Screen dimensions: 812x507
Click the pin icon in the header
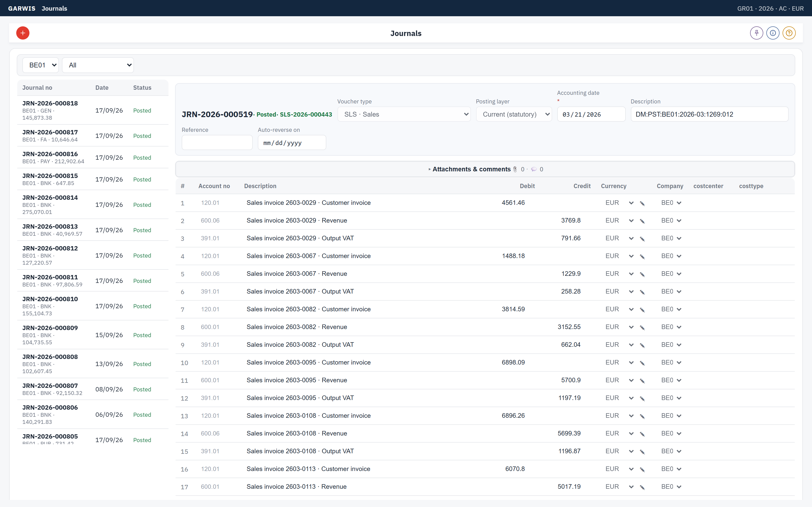click(756, 33)
